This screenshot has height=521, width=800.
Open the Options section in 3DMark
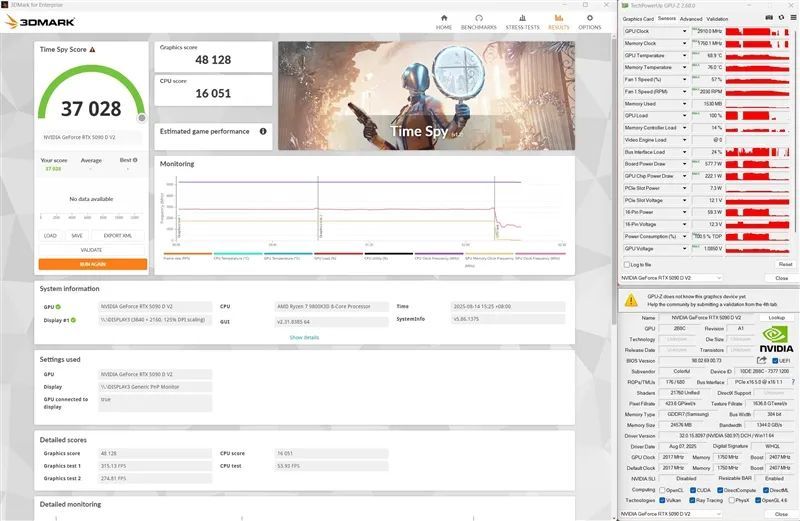pos(589,22)
